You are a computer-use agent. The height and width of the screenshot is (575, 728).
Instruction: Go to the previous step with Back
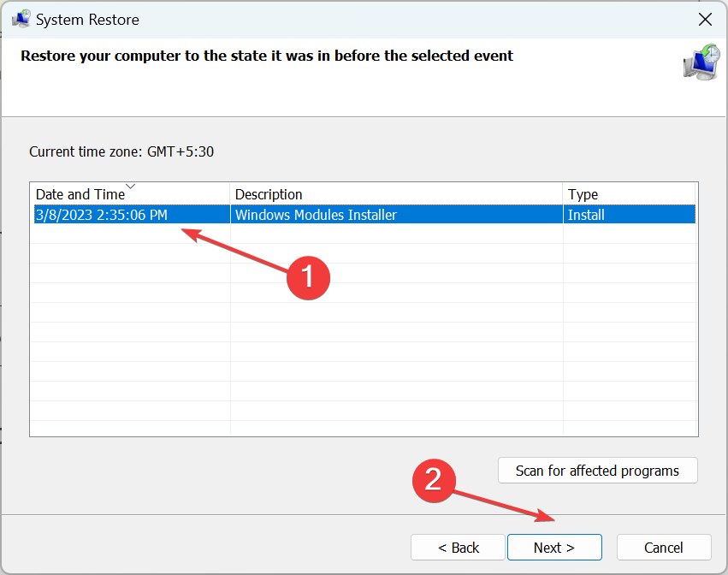[x=458, y=547]
